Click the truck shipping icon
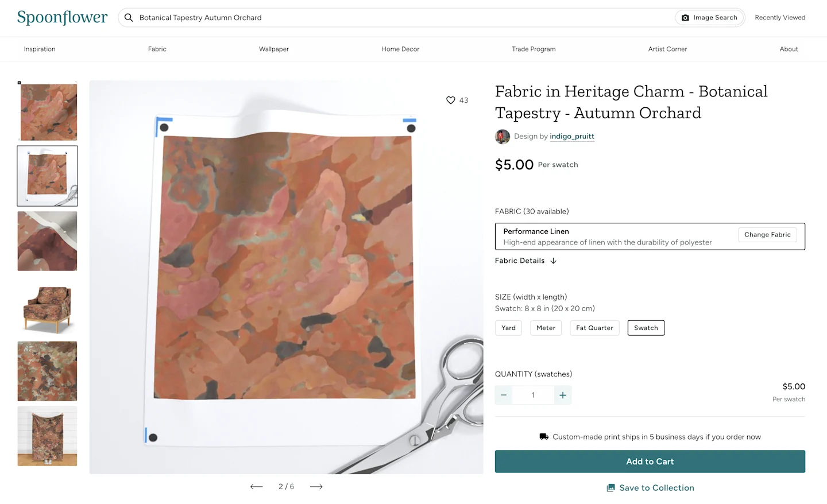This screenshot has width=827, height=504. click(544, 436)
